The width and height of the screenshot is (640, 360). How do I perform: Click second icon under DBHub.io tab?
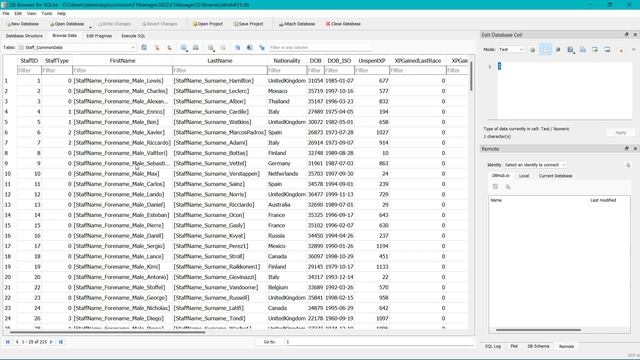click(x=508, y=187)
